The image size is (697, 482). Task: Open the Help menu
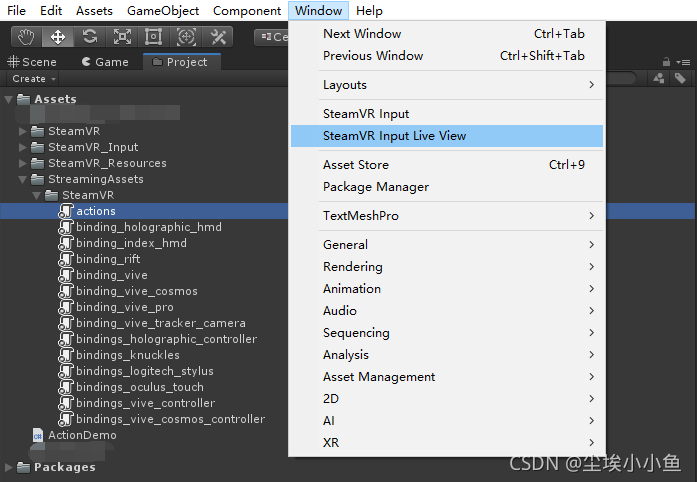coord(369,10)
